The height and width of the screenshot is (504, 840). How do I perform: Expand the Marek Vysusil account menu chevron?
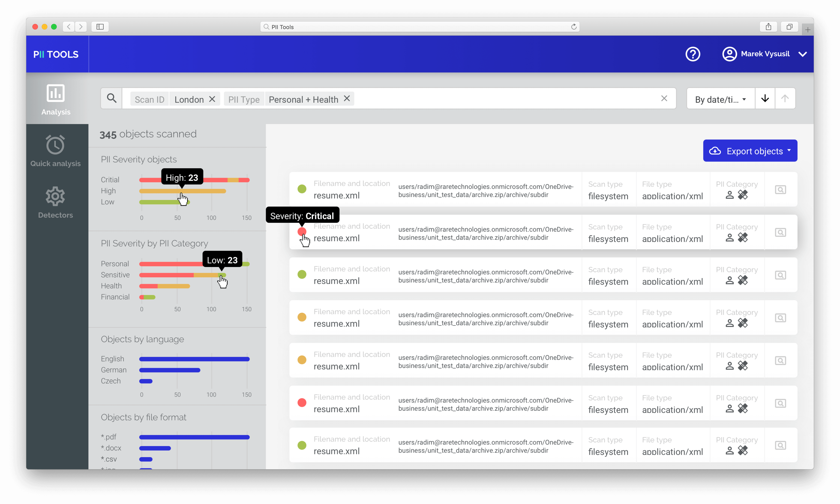click(802, 54)
